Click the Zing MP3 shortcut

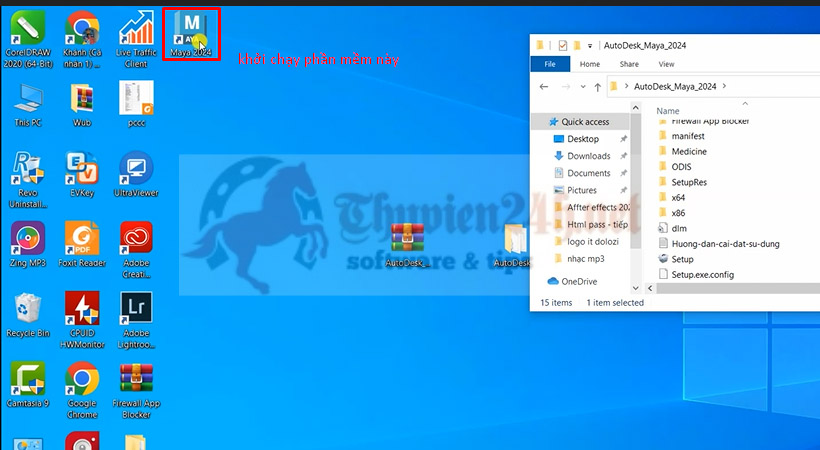point(28,242)
